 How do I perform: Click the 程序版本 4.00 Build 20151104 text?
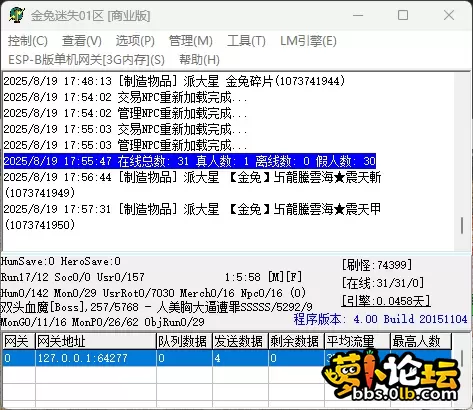(380, 319)
